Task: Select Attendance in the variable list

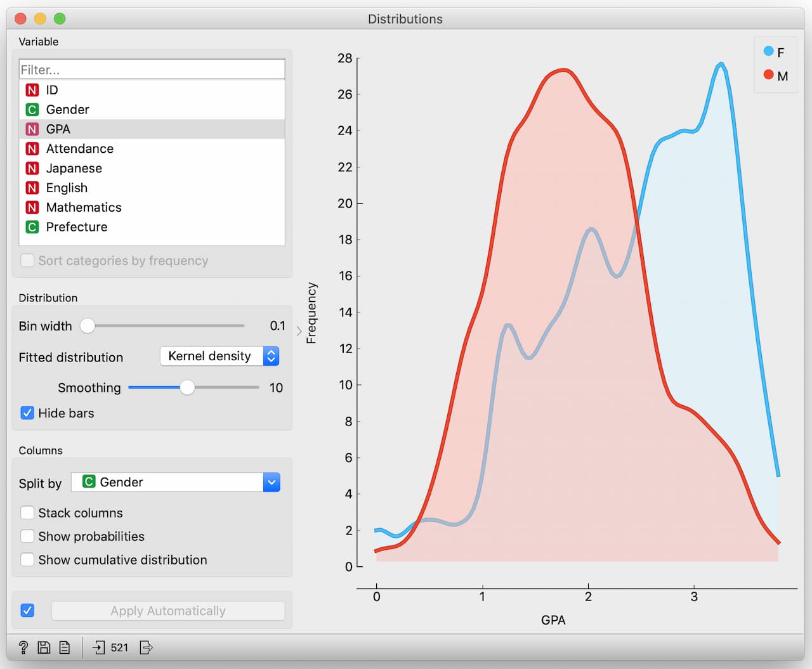Action: [79, 148]
